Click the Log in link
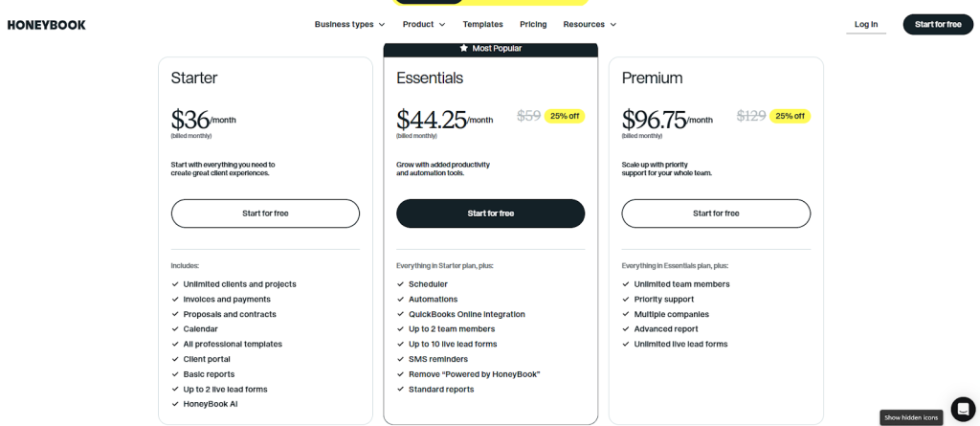Screen dimensions: 980x426 tap(866, 24)
